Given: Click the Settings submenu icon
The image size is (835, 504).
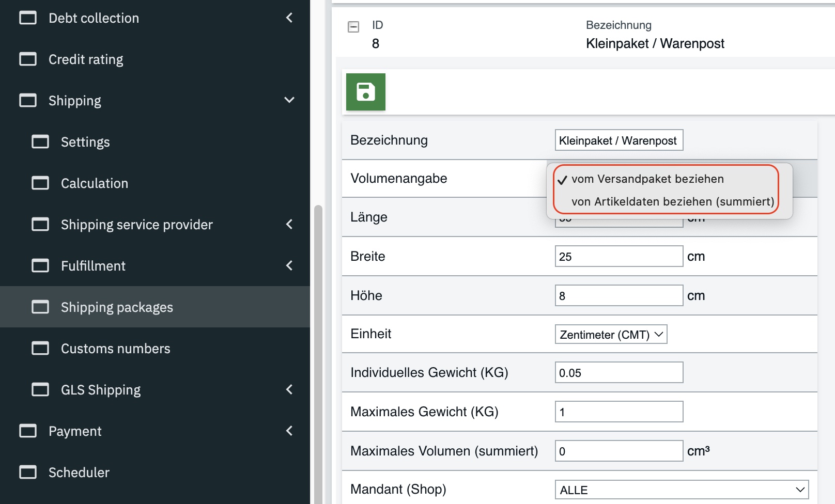Looking at the screenshot, I should click(40, 142).
